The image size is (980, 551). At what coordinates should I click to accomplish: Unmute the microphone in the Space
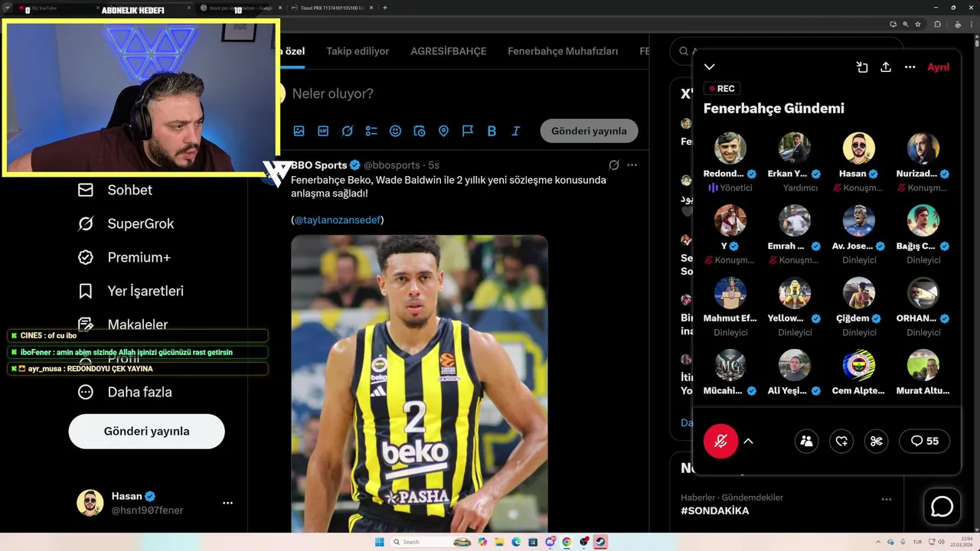tap(721, 441)
